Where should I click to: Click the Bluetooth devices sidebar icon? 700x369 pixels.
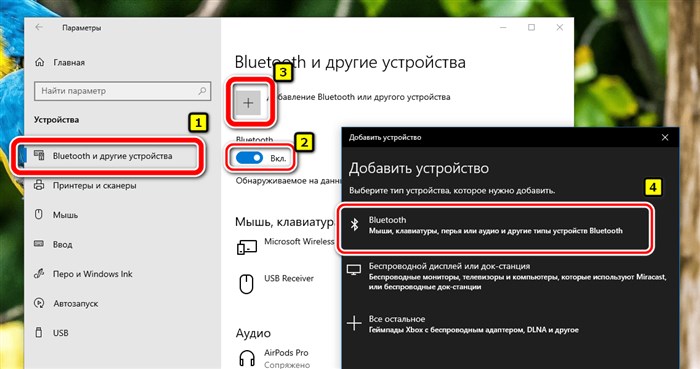pos(39,155)
